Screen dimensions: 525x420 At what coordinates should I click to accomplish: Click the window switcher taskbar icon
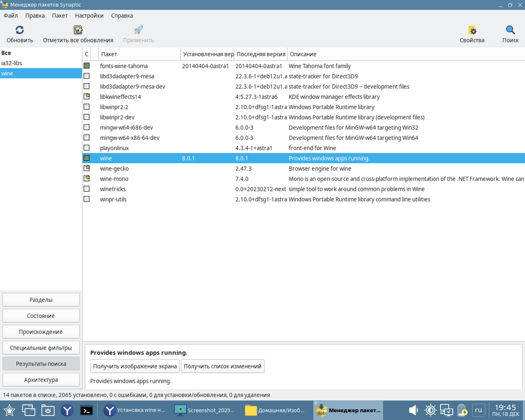point(29,410)
